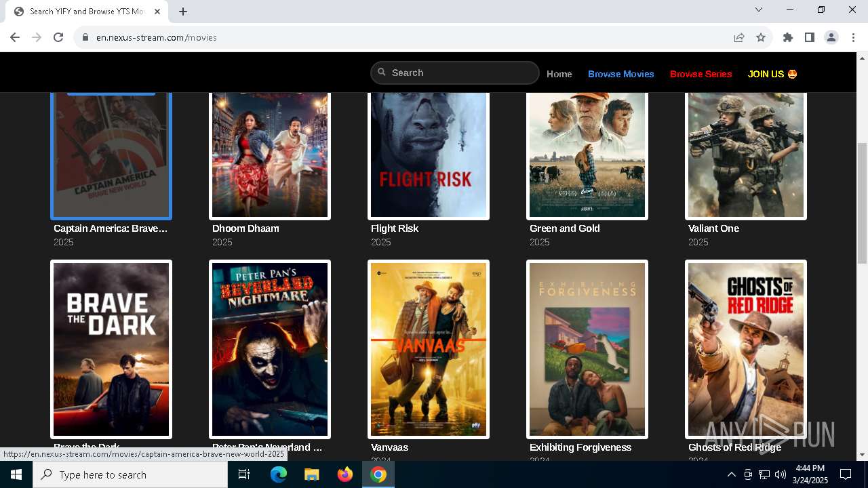Open the Exhibiting Forgiveness poster
Image resolution: width=868 pixels, height=488 pixels.
click(587, 349)
